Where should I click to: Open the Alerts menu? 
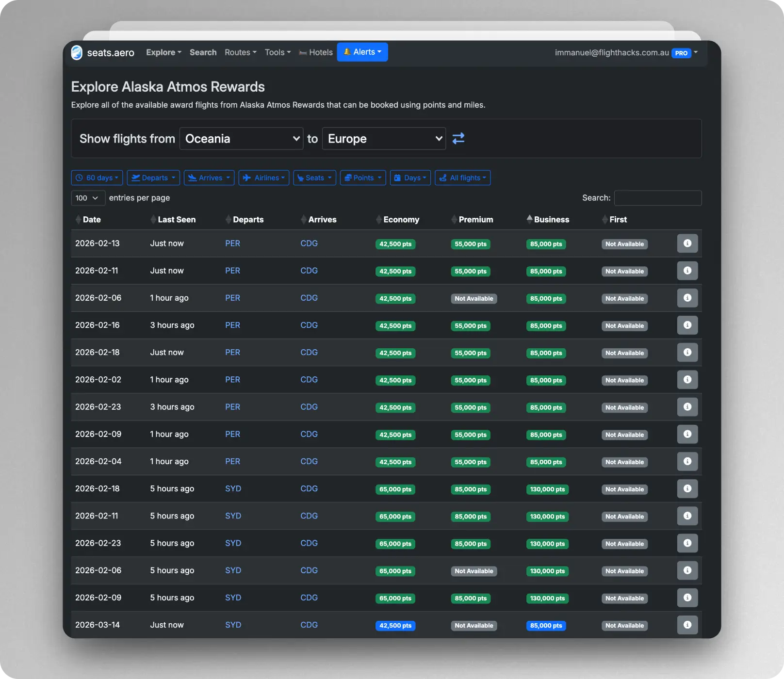[x=362, y=52]
